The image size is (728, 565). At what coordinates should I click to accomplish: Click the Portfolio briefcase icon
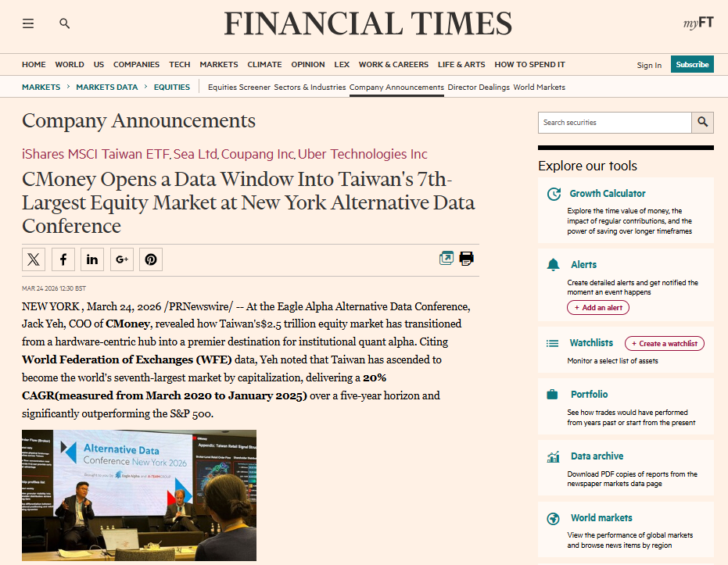click(x=553, y=395)
